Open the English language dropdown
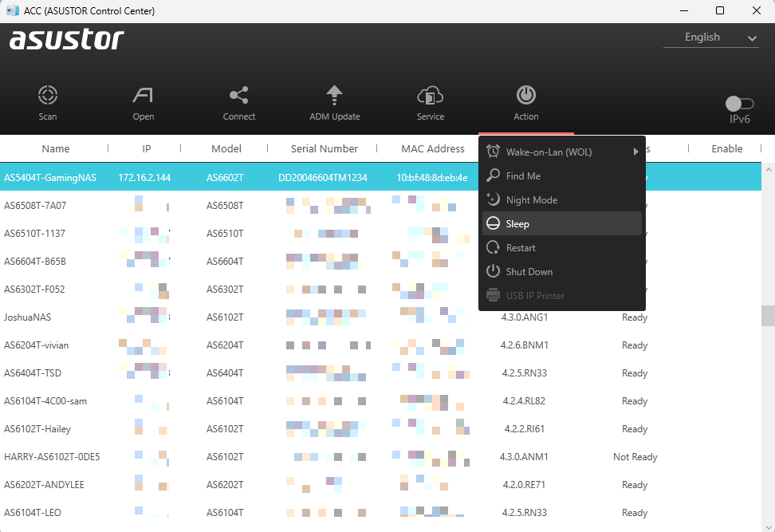Viewport: 775px width, 532px height. click(711, 37)
